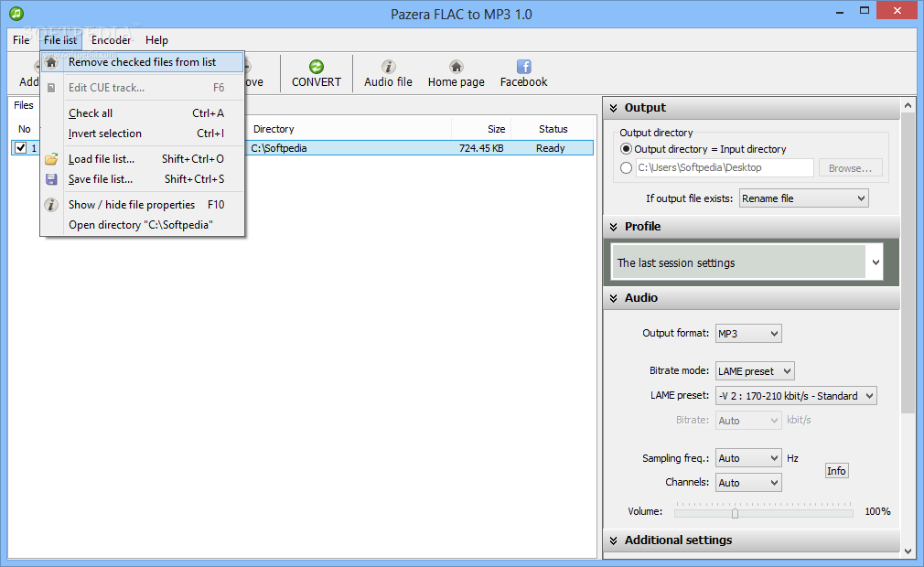The width and height of the screenshot is (924, 567).
Task: Choose Invert selection menu entry
Action: click(142, 134)
